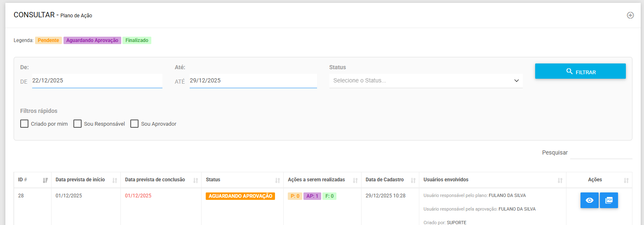644x225 pixels.
Task: View plan 28 with the eye button
Action: [x=590, y=200]
